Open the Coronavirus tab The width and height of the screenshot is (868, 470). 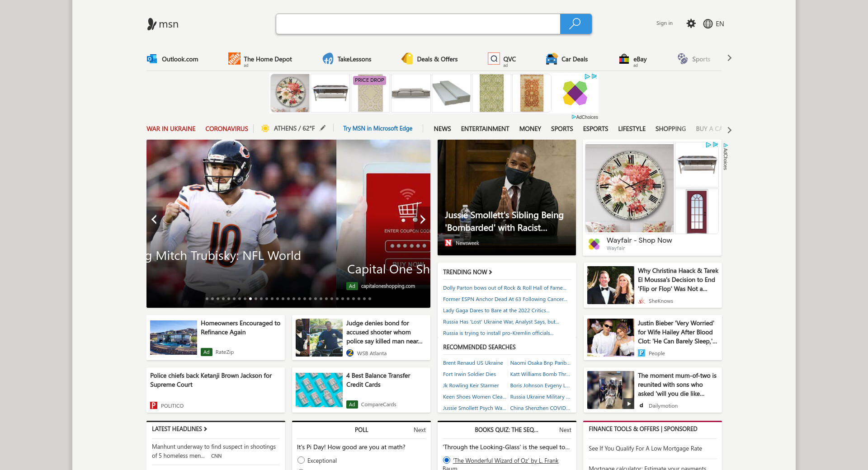coord(226,129)
